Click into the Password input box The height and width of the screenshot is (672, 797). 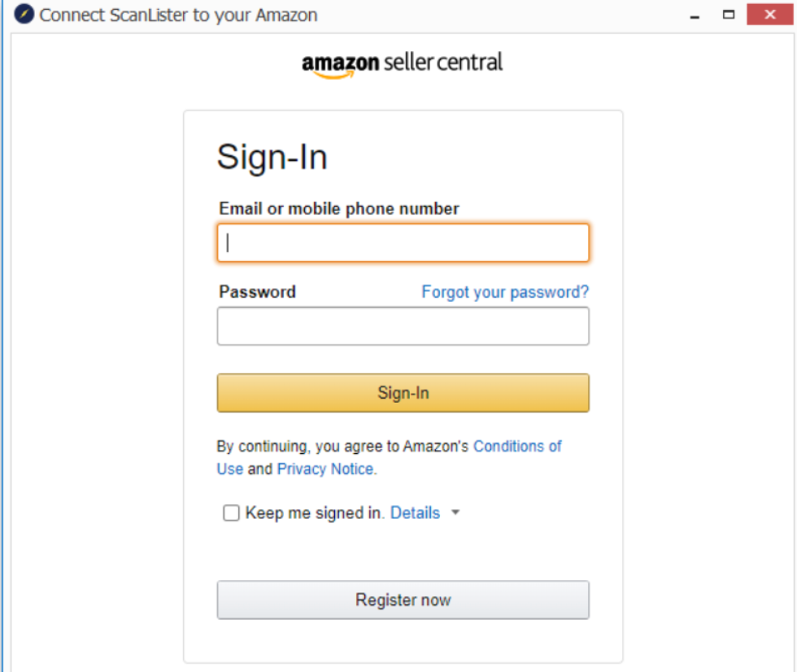[403, 326]
